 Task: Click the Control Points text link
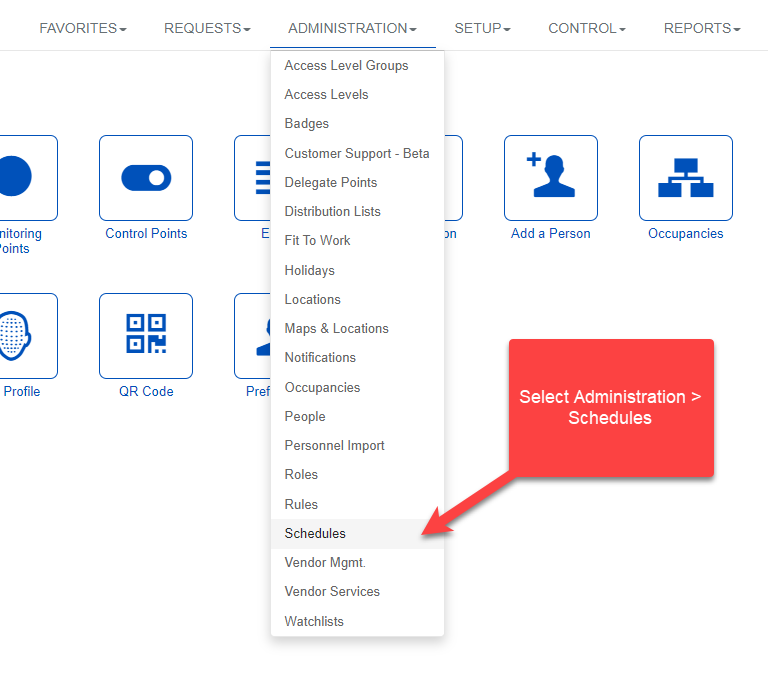146,234
